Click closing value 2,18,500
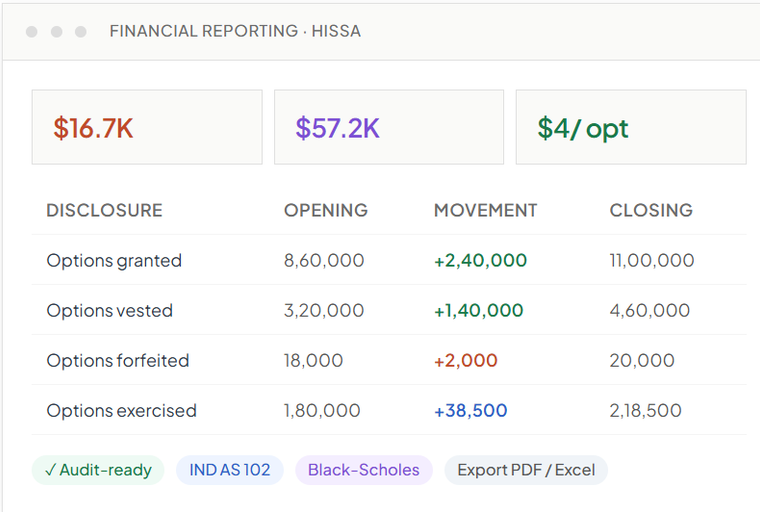Image resolution: width=760 pixels, height=512 pixels. (x=645, y=411)
